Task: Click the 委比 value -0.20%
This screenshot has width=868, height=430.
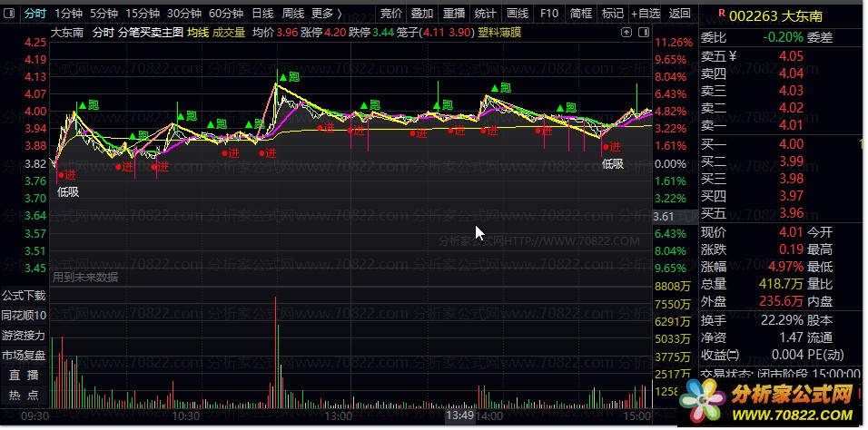Action: pos(783,37)
